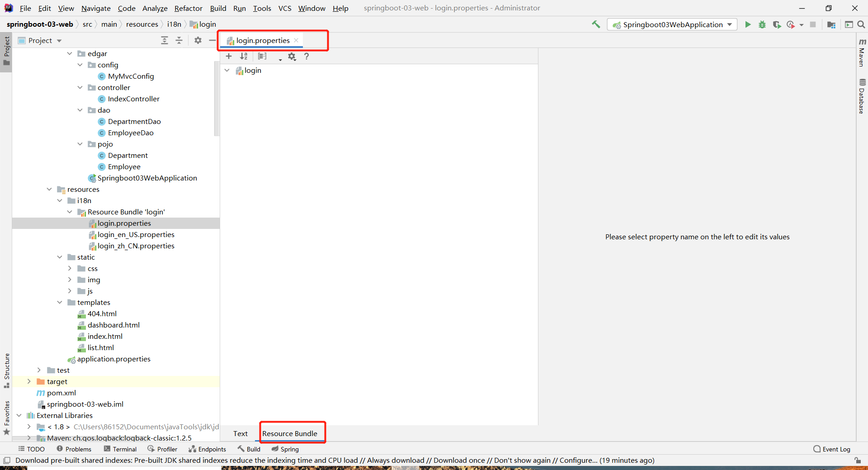Build project using the hammer icon
868x470 pixels.
click(x=596, y=24)
